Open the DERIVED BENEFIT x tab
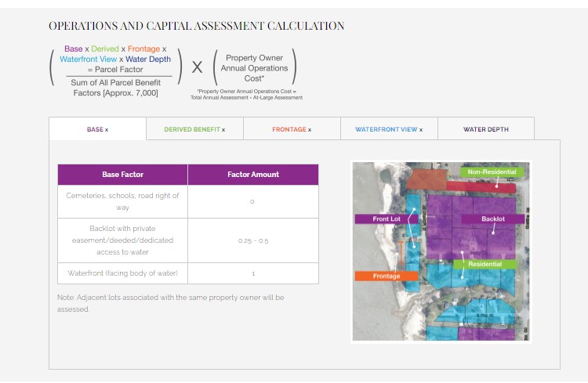Image resolution: width=588 pixels, height=383 pixels. [x=194, y=129]
